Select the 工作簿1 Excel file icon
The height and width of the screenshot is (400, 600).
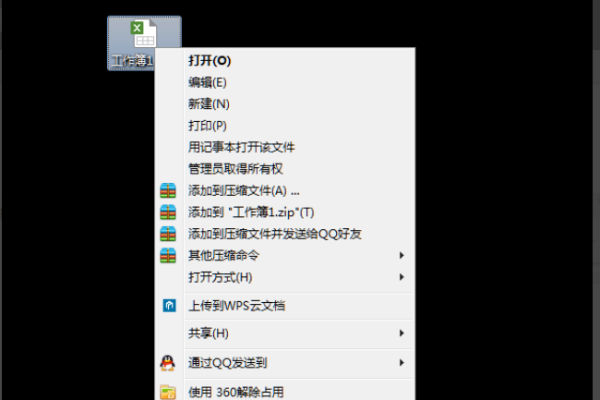point(144,34)
